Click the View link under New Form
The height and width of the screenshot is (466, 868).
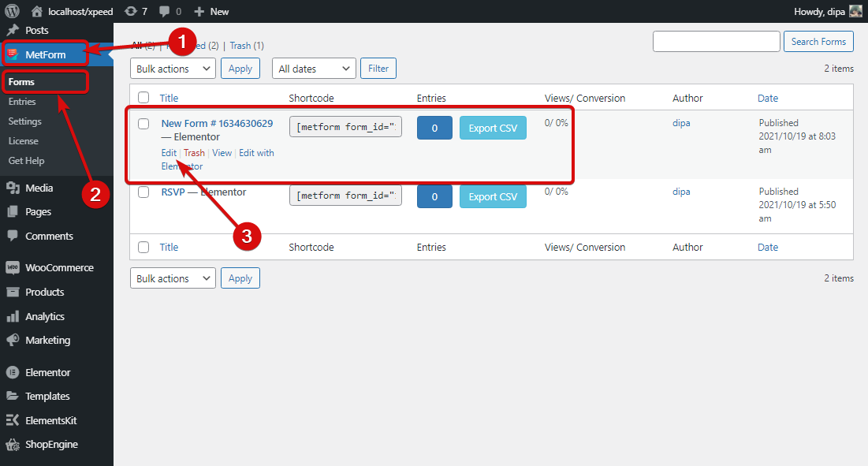click(x=222, y=153)
